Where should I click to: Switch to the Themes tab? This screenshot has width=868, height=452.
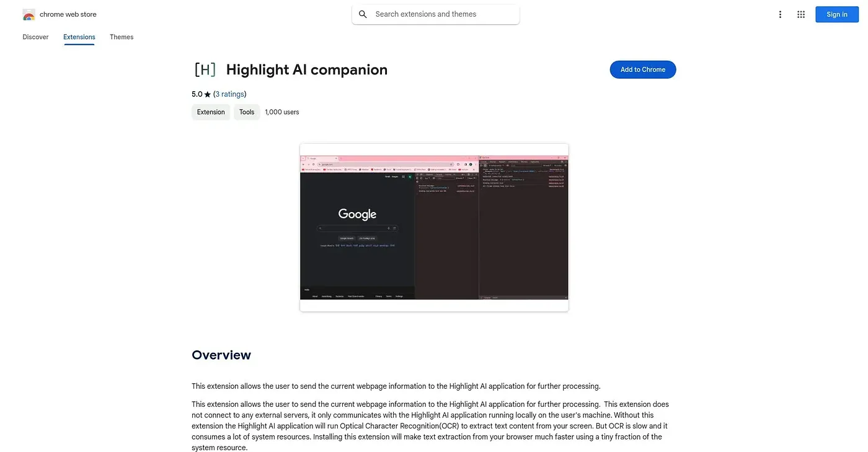click(122, 37)
